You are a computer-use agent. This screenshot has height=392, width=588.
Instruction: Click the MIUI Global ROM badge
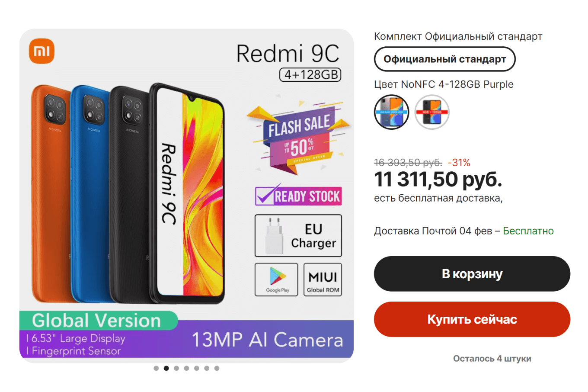pos(323,280)
